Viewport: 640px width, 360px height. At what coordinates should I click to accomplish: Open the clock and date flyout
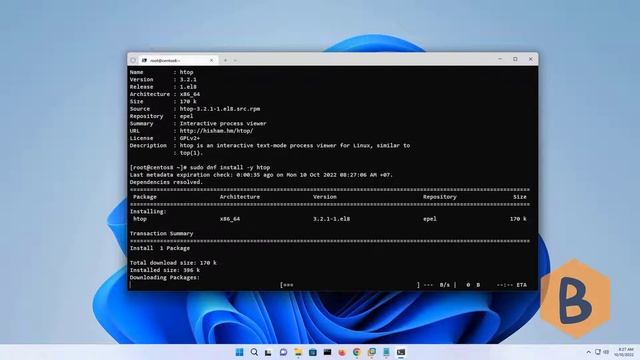[x=624, y=352]
